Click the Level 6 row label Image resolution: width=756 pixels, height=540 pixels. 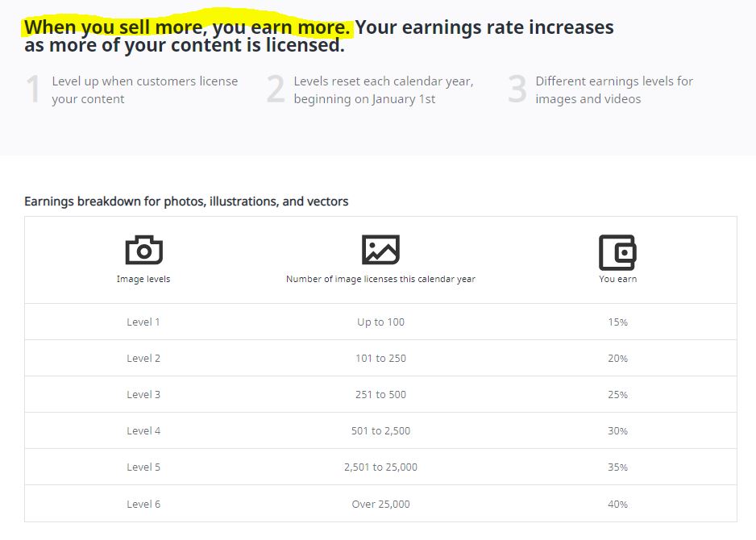point(143,505)
